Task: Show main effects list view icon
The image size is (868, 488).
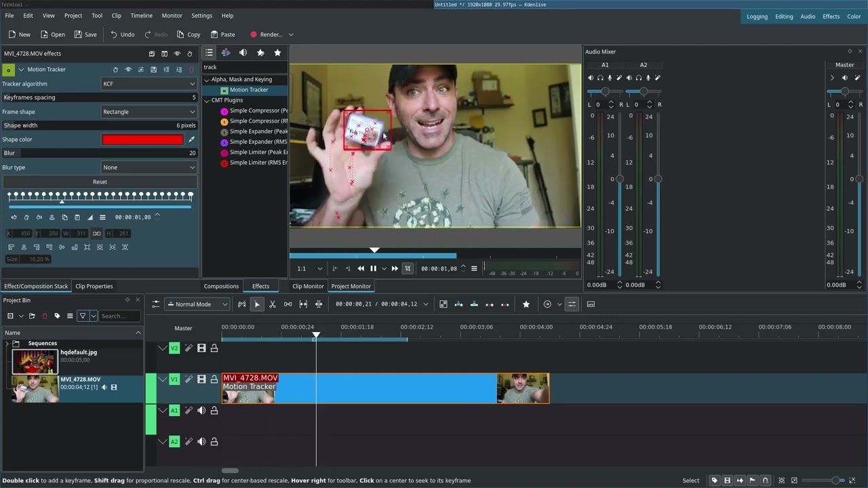Action: point(210,52)
